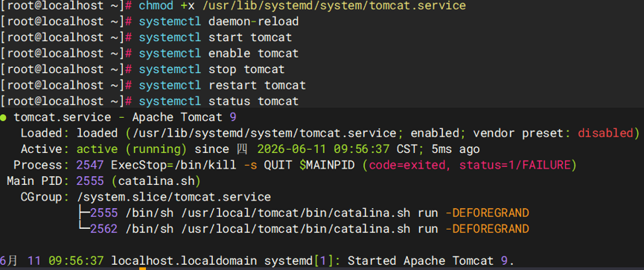Click 'daemon-reload' in the systemctl command
Viewport: 644px width, 270px height.
[253, 22]
